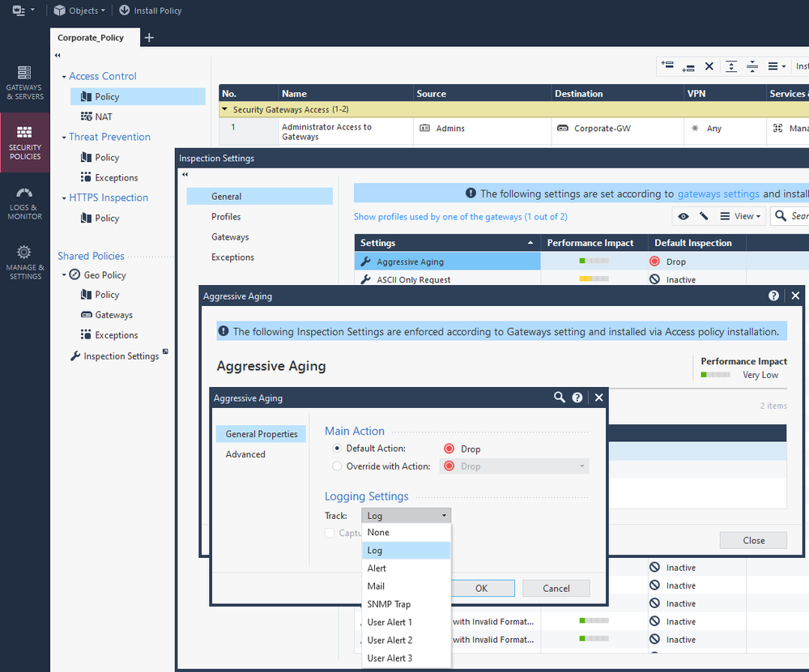
Task: Select Advanced tab in Aggressive Aging dialog
Action: [x=245, y=454]
